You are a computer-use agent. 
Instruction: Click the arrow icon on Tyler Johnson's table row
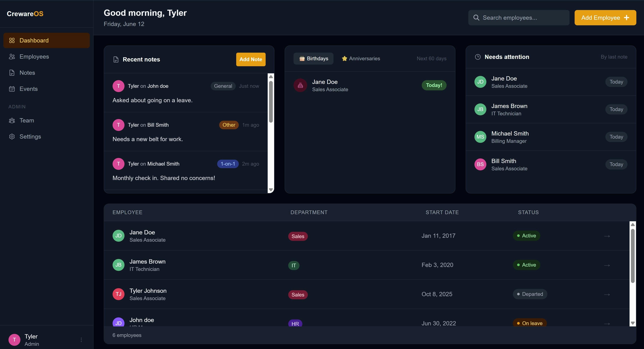[607, 295]
